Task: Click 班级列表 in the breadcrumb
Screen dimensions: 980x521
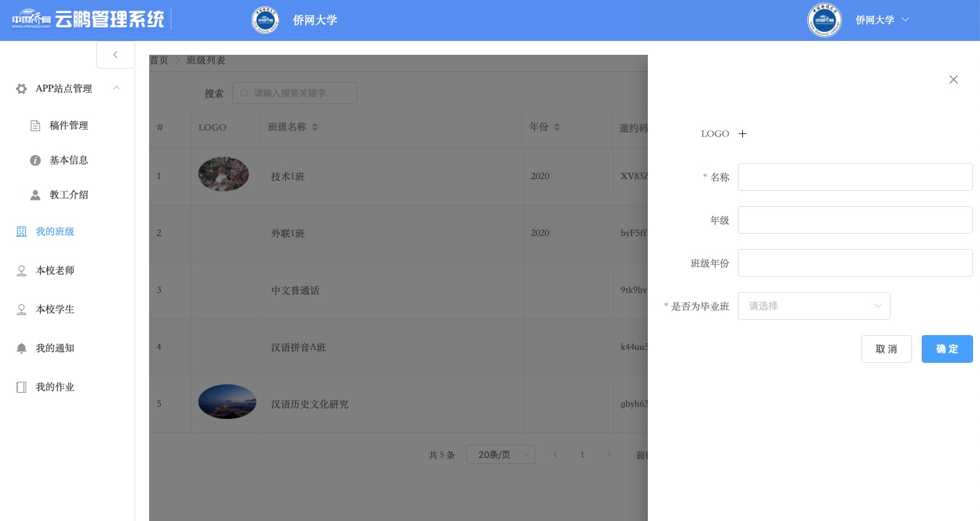Action: [x=206, y=60]
